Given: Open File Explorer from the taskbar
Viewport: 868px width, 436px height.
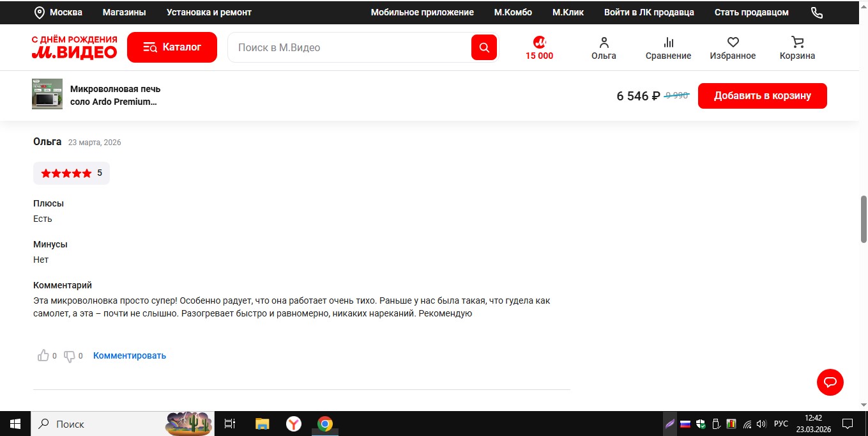Looking at the screenshot, I should tap(262, 424).
